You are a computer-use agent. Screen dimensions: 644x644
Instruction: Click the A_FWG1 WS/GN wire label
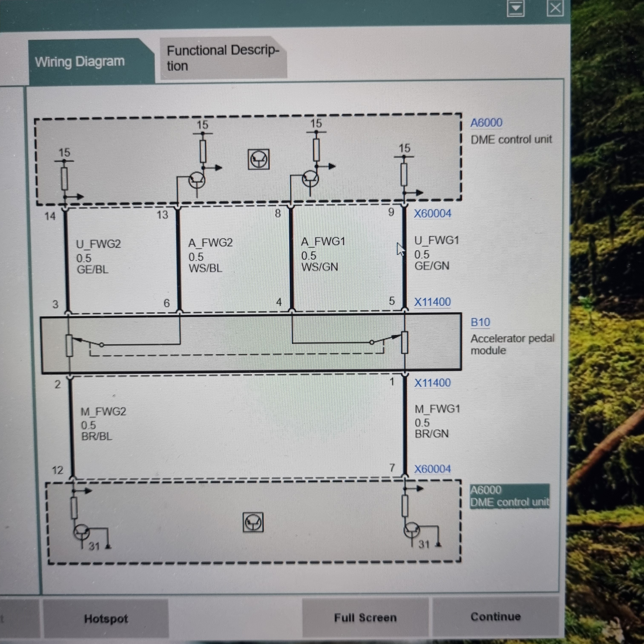[322, 254]
